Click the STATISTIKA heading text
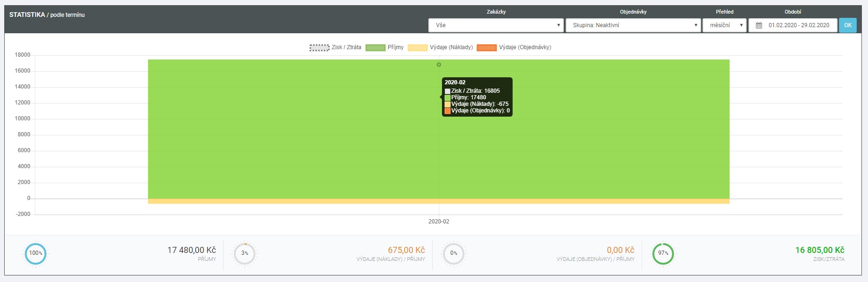 pyautogui.click(x=27, y=15)
